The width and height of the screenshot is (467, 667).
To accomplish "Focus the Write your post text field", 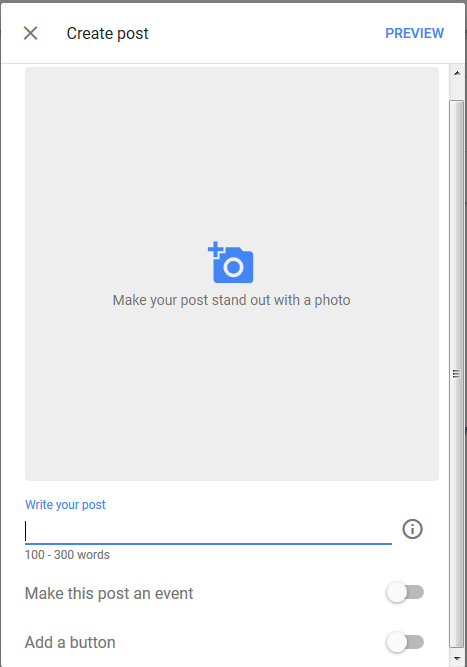I will click(x=208, y=531).
